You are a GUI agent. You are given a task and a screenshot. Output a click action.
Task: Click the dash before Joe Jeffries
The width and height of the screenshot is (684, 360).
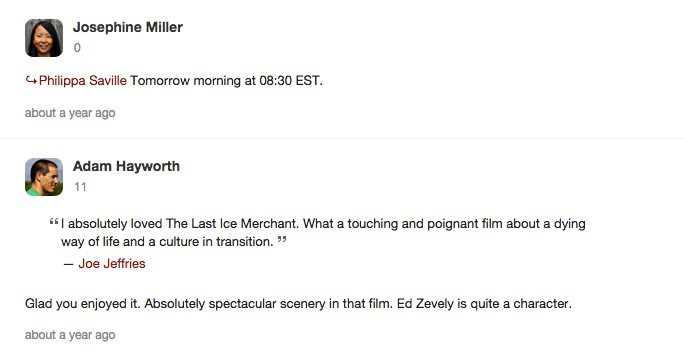(68, 264)
